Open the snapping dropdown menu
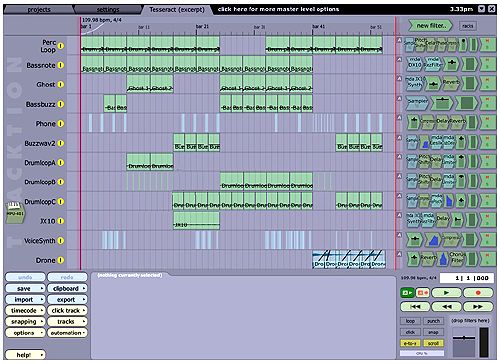The width and height of the screenshot is (500, 364). point(25,322)
